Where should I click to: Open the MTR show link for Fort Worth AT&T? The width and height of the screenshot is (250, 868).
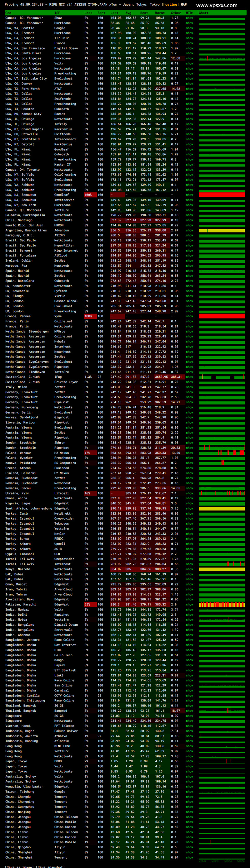[x=189, y=89]
